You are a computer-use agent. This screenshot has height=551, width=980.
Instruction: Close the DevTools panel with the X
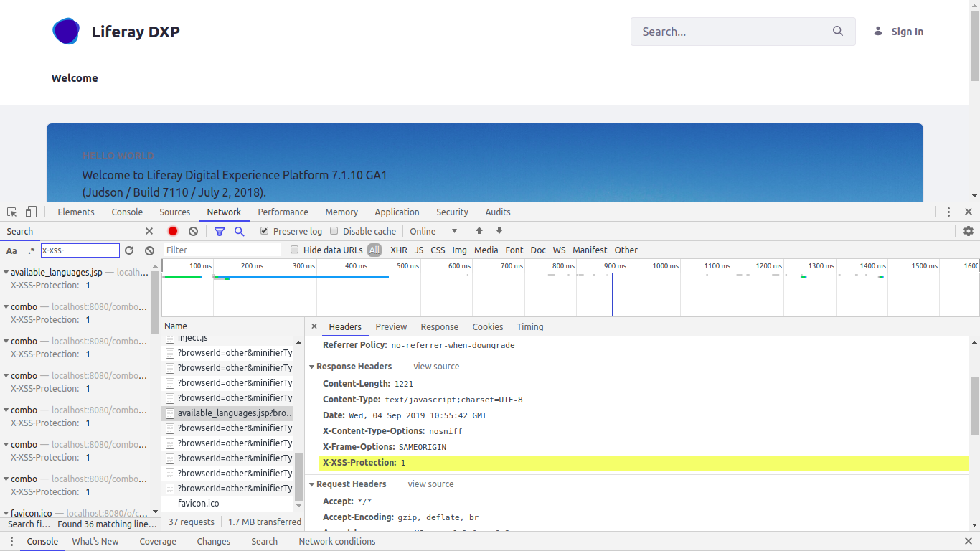[x=969, y=212]
